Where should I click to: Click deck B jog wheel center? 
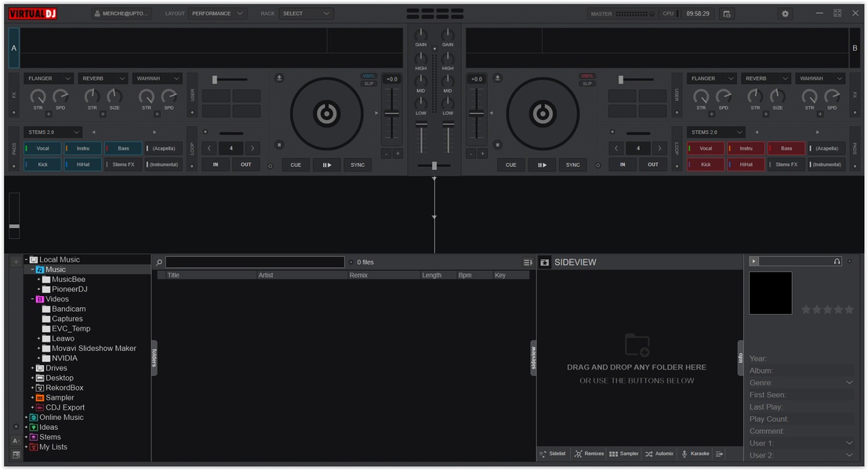coord(542,114)
